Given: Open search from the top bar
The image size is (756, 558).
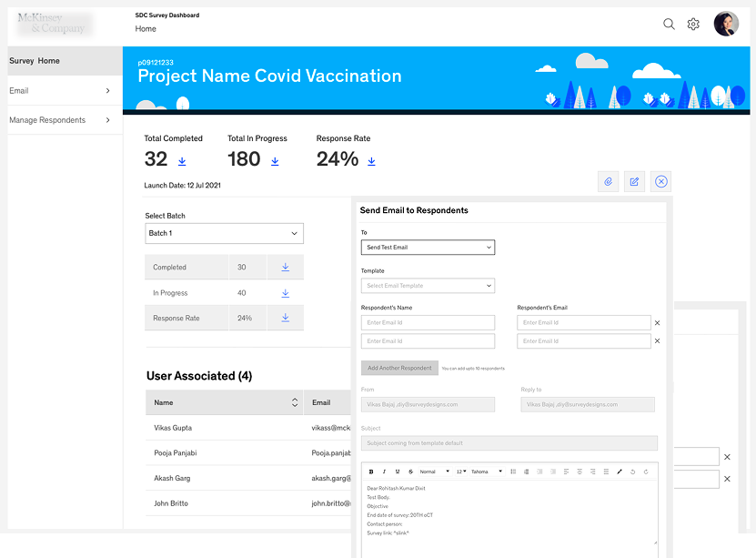Looking at the screenshot, I should [669, 24].
